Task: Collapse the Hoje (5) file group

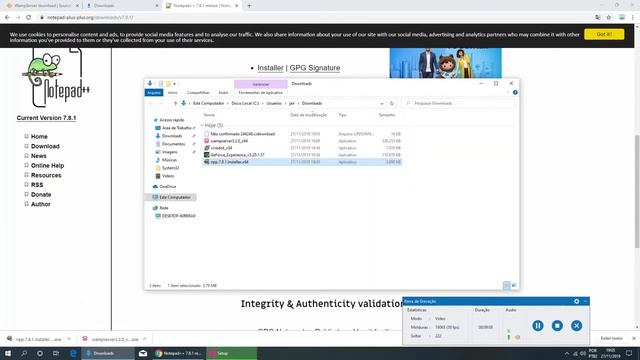Action: pyautogui.click(x=202, y=125)
